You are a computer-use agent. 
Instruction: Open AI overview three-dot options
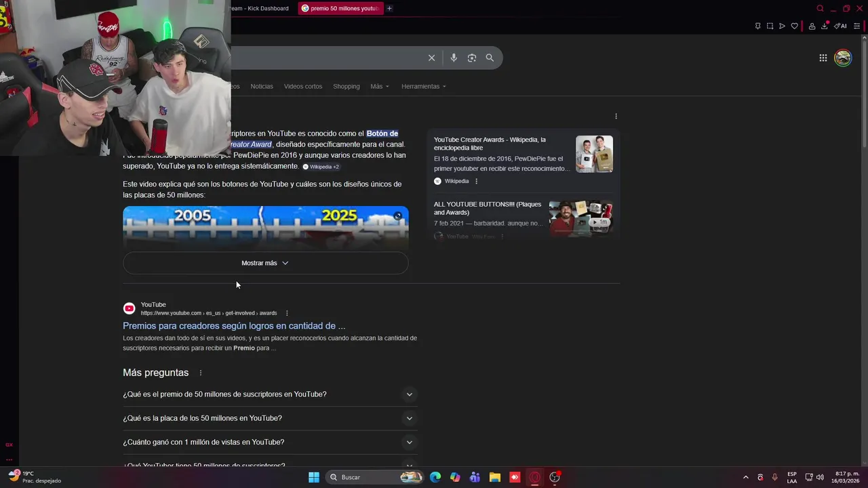point(616,116)
